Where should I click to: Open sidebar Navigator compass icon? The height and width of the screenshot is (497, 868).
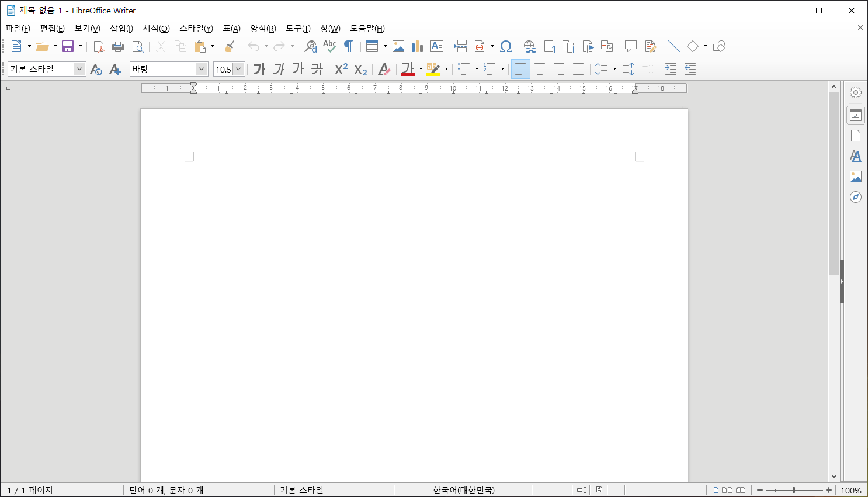point(856,197)
